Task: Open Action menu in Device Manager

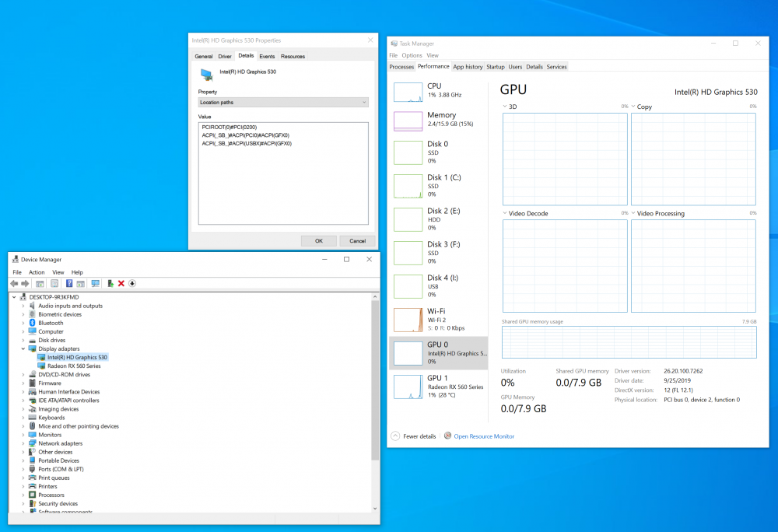Action: 37,272
